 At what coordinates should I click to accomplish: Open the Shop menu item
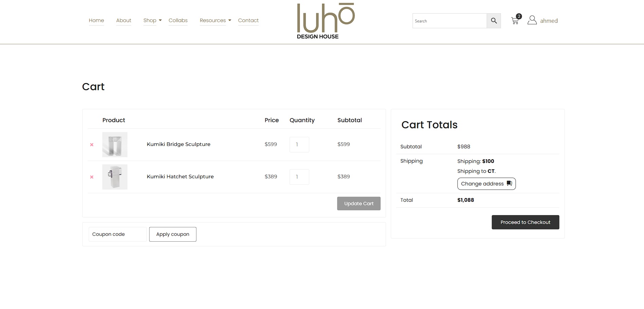(150, 20)
